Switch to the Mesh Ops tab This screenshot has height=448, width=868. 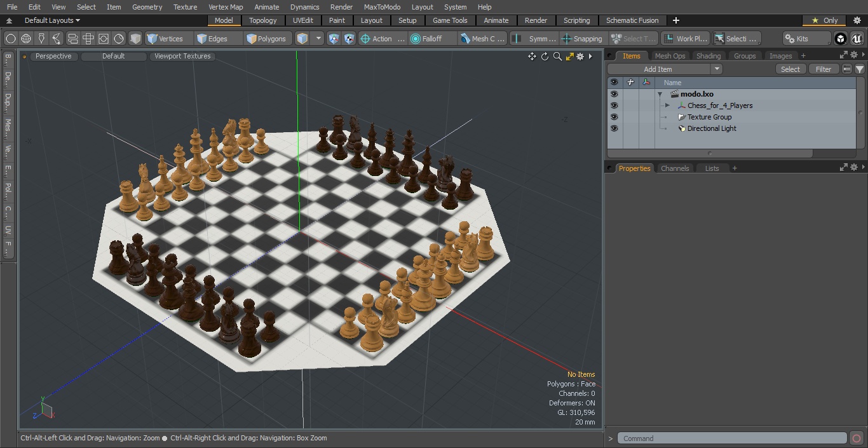tap(670, 56)
